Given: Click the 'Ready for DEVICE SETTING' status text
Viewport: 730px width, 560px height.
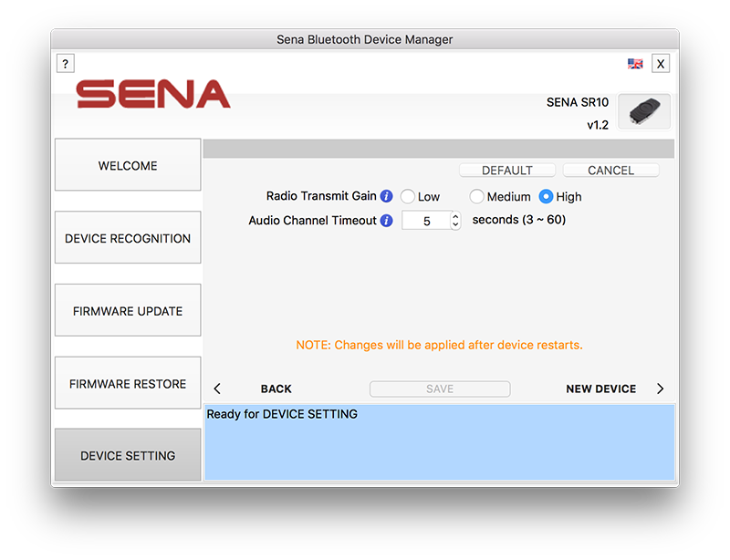Looking at the screenshot, I should coord(282,414).
